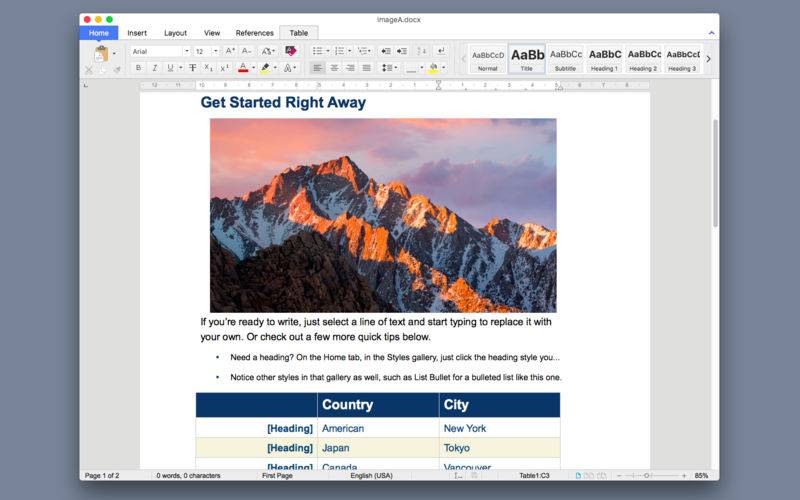Click the zoom out minus icon

click(619, 476)
